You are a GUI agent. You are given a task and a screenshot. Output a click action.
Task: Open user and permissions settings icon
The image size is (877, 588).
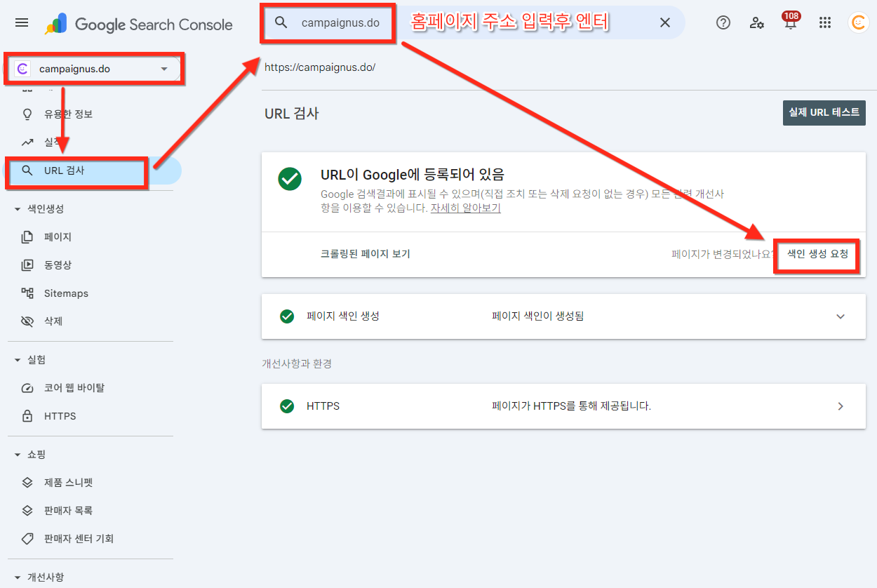point(757,22)
